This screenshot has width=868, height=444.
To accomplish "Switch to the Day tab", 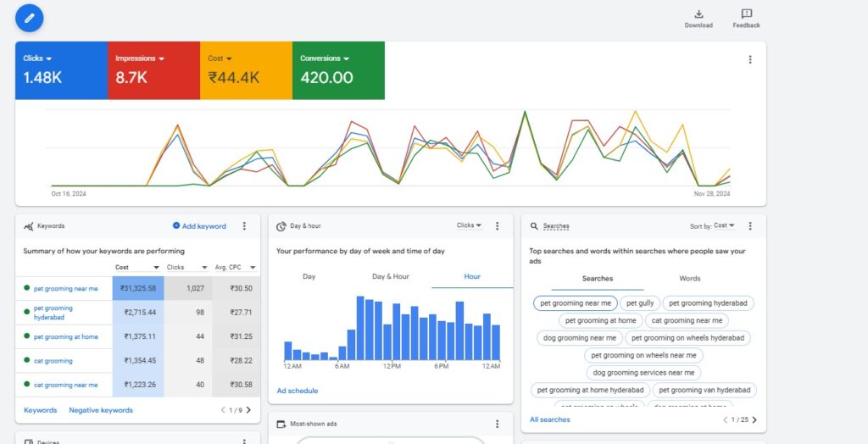I will (309, 276).
